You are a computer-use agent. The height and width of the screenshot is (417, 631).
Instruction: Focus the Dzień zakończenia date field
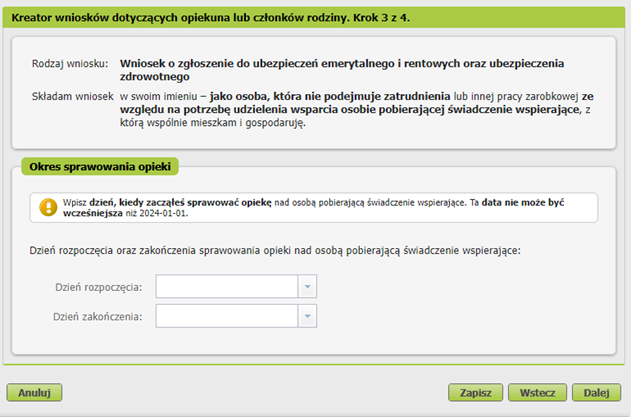[227, 316]
